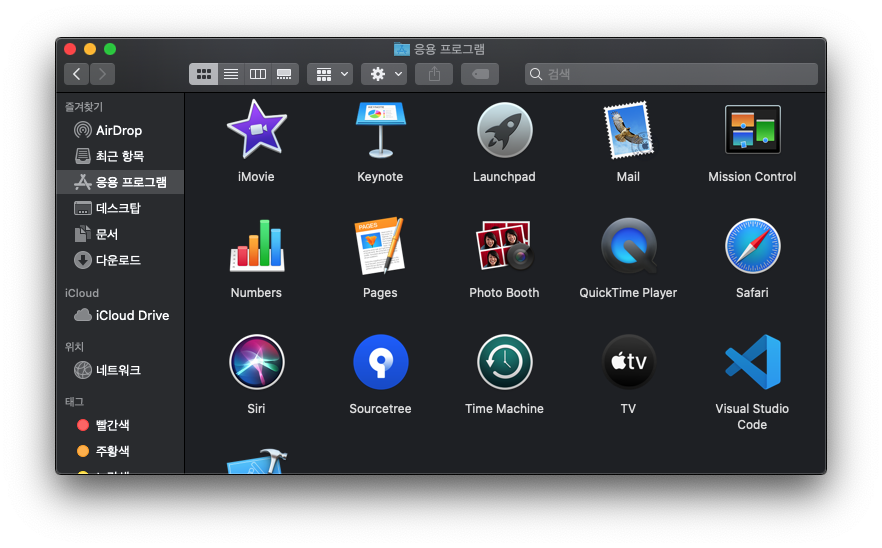Click the Mission Control name label

click(x=752, y=177)
